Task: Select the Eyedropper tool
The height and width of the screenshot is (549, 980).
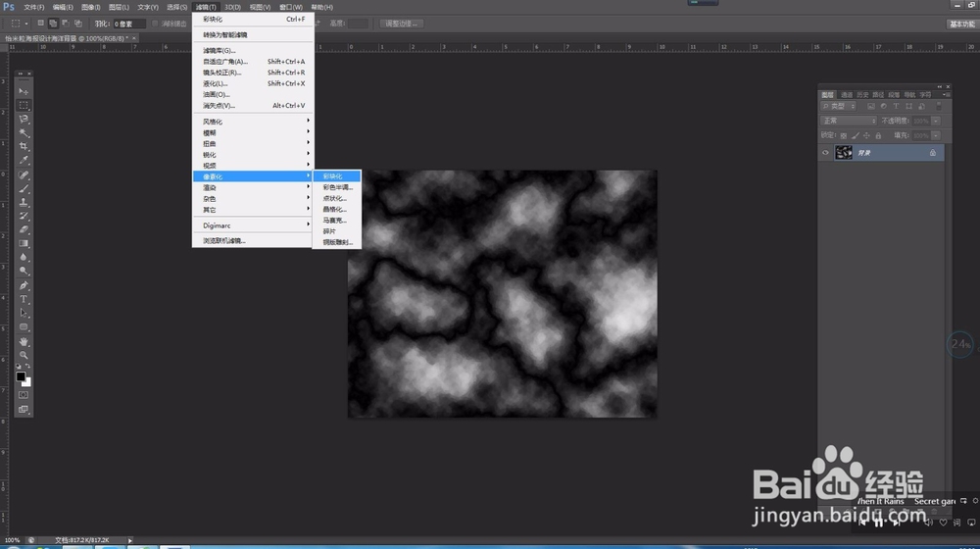Action: (x=24, y=160)
